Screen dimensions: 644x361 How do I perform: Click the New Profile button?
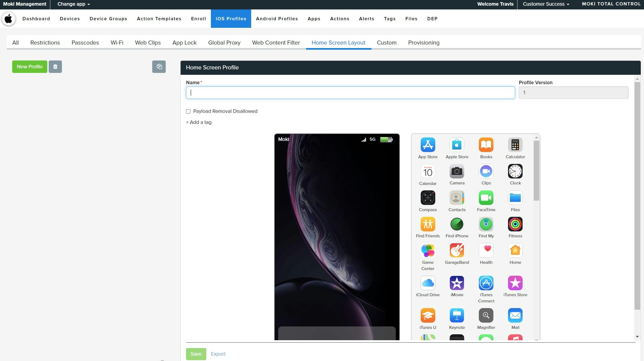coord(29,66)
